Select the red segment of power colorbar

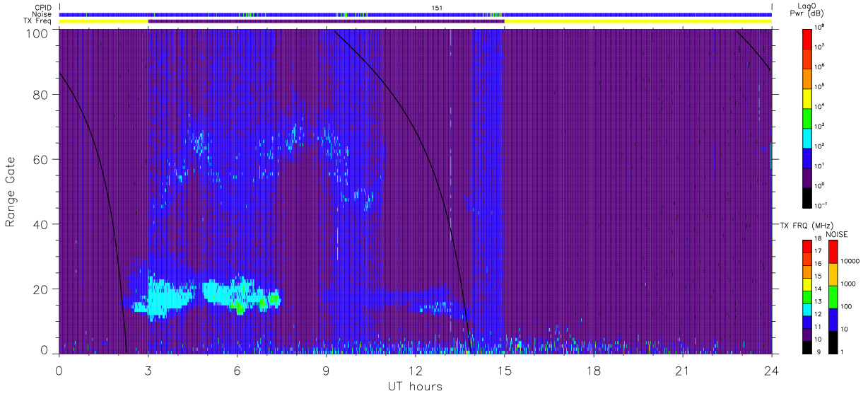(807, 37)
